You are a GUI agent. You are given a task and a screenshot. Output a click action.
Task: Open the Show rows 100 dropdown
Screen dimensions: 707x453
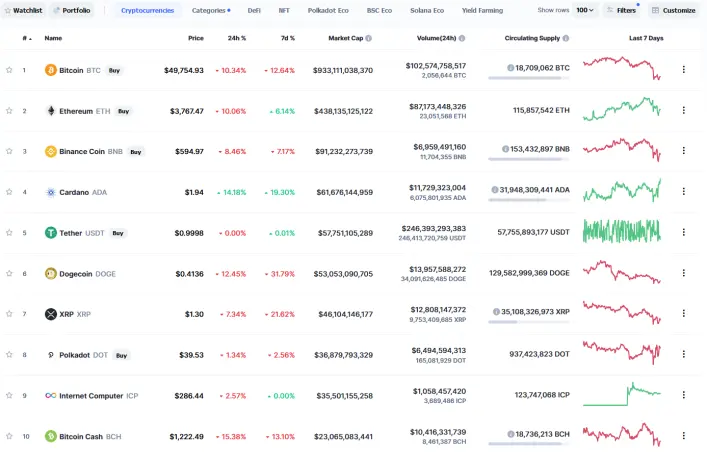coord(585,10)
